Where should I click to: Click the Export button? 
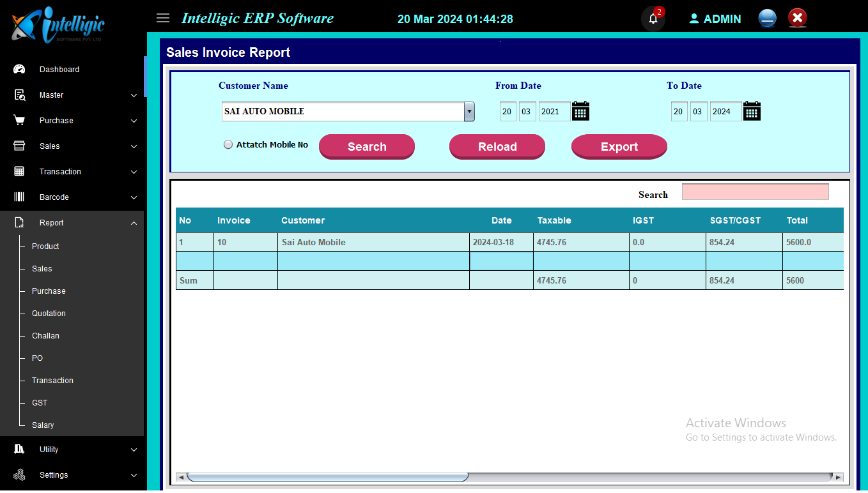619,147
